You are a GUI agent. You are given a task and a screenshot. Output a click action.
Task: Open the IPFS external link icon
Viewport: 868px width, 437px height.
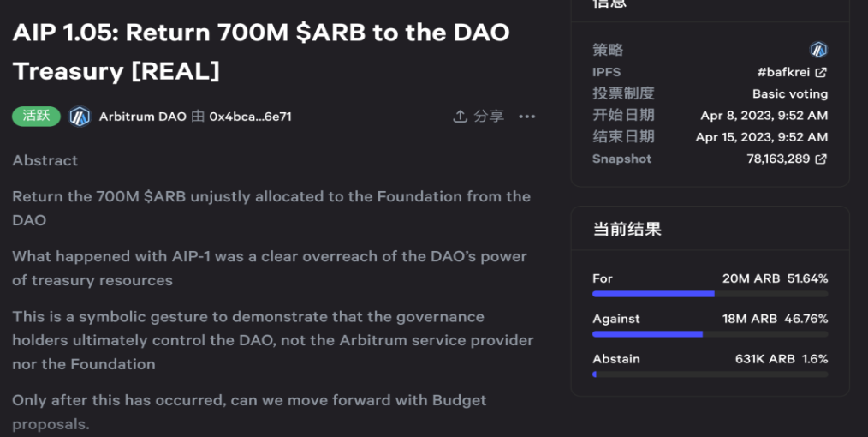click(821, 72)
